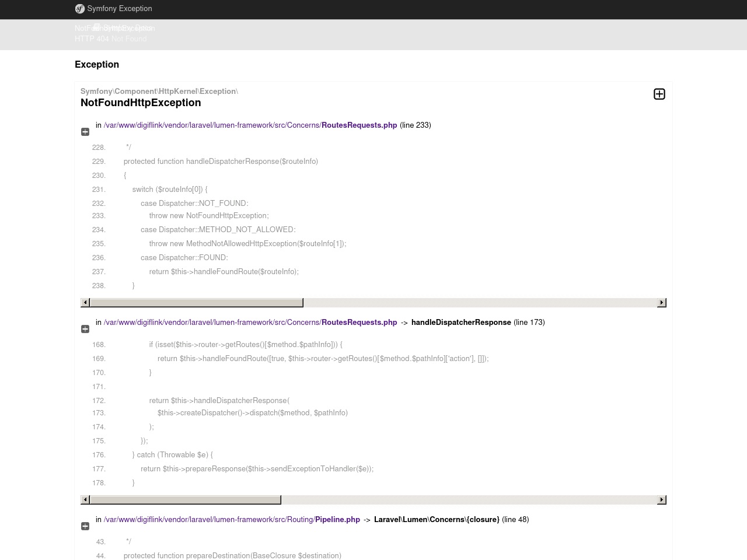The width and height of the screenshot is (747, 560).
Task: Expand all traces with the plus icon
Action: (659, 94)
